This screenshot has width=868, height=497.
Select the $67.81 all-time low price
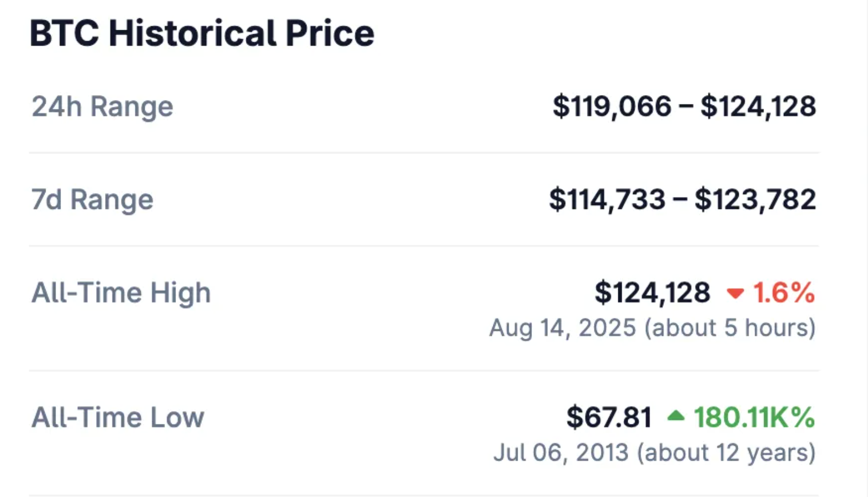[609, 417]
